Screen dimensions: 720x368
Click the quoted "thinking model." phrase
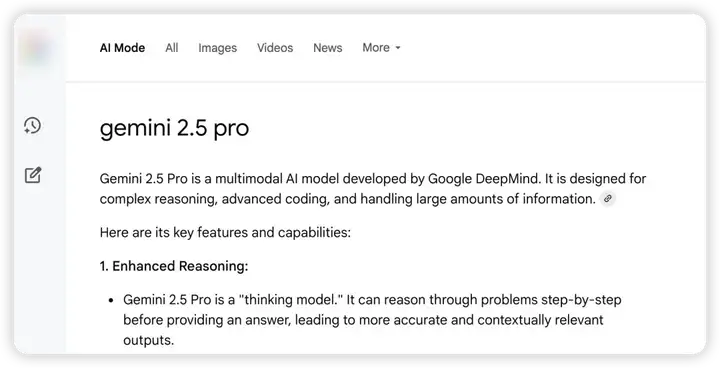click(291, 300)
